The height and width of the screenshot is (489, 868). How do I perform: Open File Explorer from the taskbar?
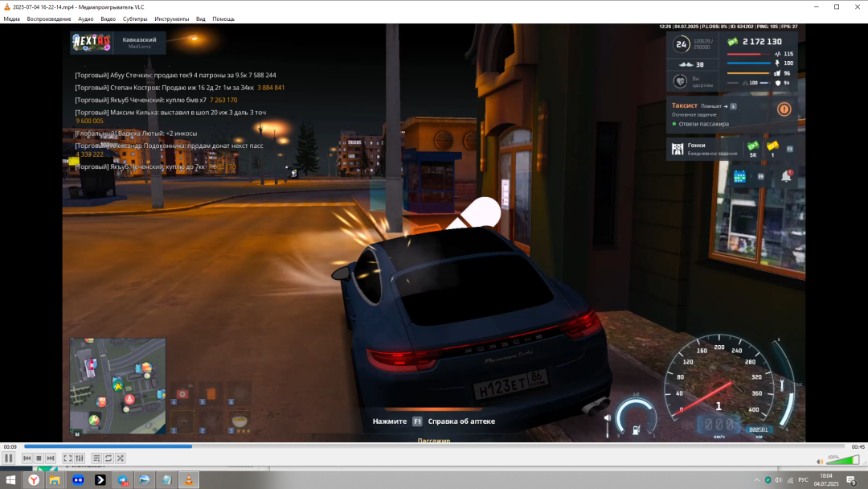pos(55,480)
